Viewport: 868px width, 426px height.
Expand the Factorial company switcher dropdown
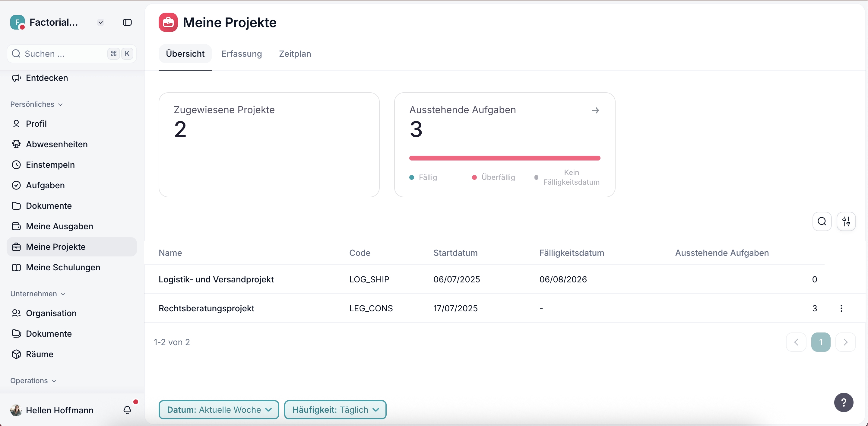[100, 23]
